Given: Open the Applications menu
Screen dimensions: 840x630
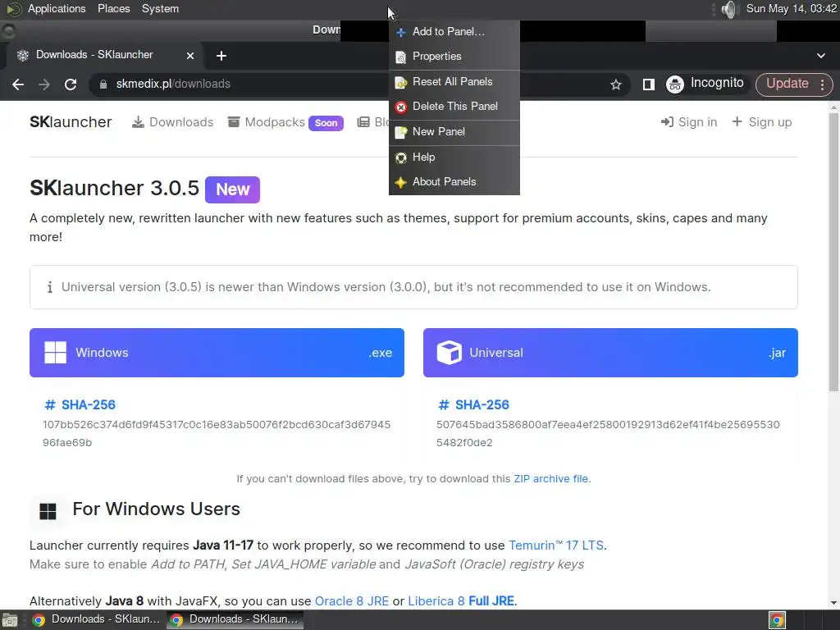Looking at the screenshot, I should point(57,8).
